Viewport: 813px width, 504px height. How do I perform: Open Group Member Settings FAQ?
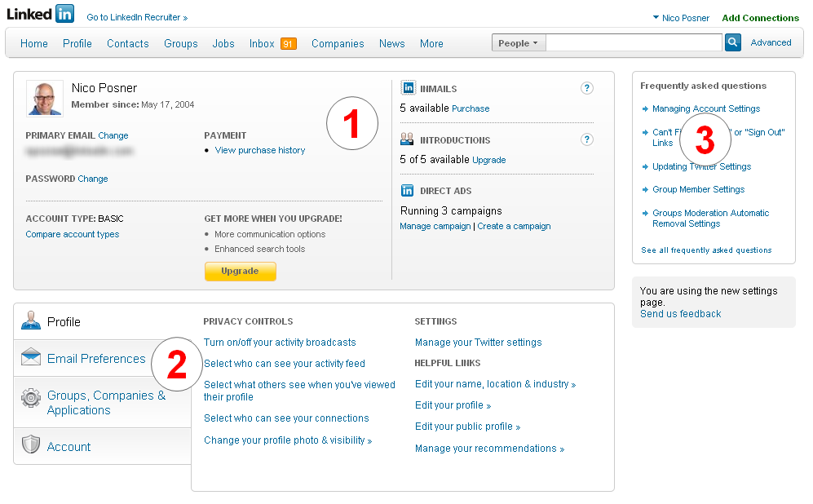click(x=698, y=189)
